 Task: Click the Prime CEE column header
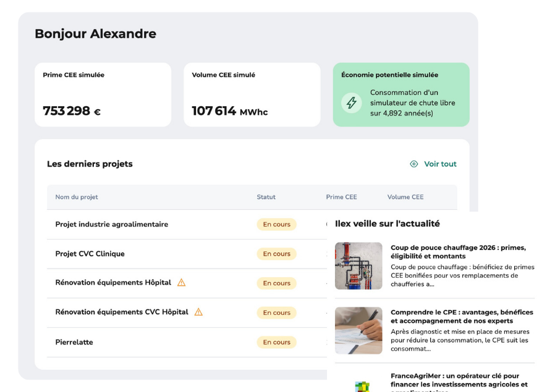pyautogui.click(x=341, y=198)
